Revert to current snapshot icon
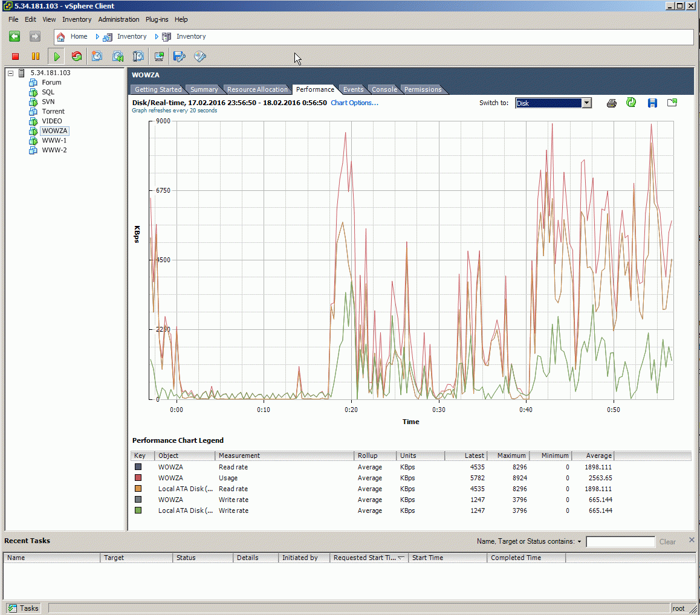This screenshot has height=615, width=700. pyautogui.click(x=118, y=56)
